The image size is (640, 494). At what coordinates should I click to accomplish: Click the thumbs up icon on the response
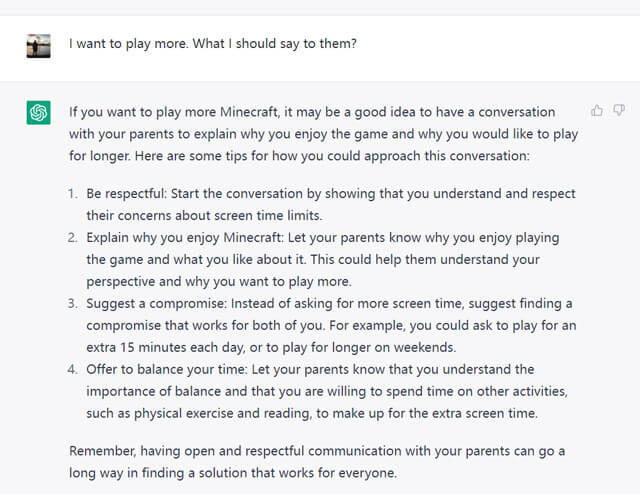tap(597, 110)
